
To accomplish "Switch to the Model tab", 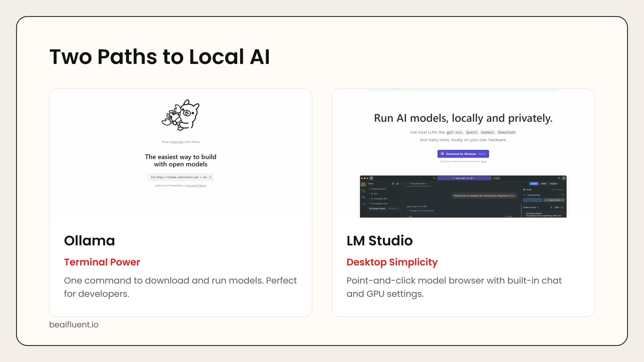I will coord(544,184).
